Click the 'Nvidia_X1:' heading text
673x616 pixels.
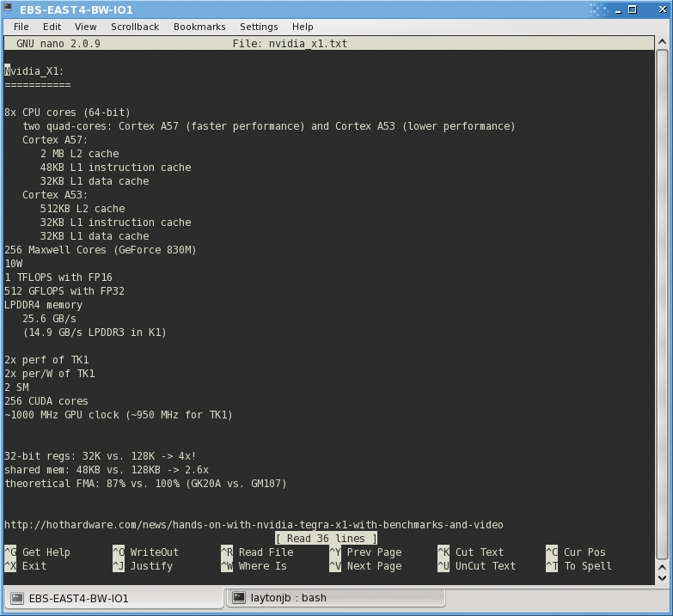(34, 71)
